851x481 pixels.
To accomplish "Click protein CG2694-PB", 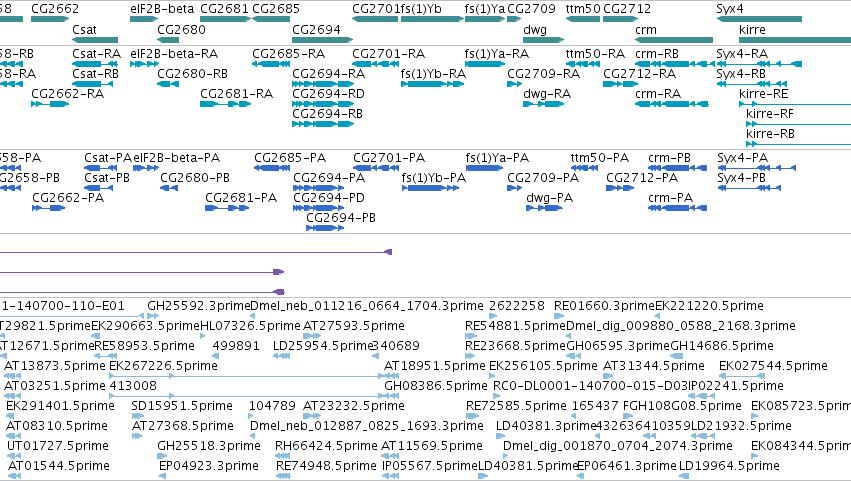I will [325, 229].
